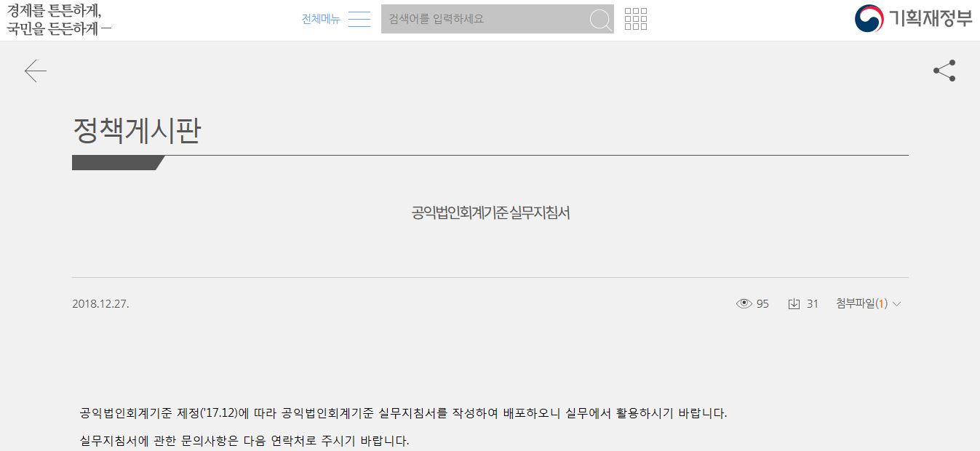The image size is (980, 451).
Task: Click the download count 31
Action: (x=813, y=304)
